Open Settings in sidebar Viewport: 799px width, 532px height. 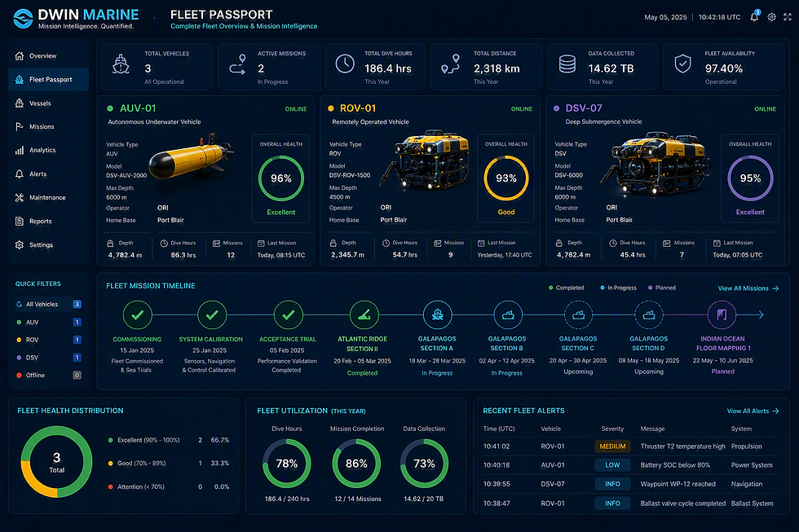[x=48, y=245]
